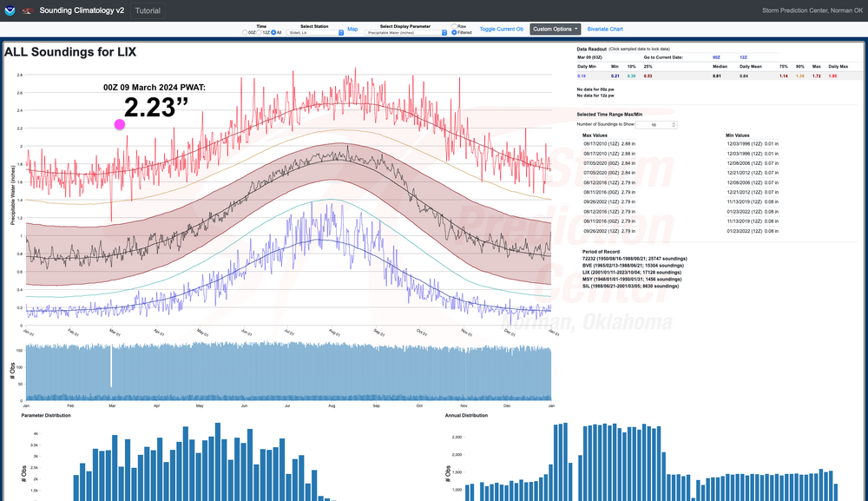Viewport: 868px width, 501px height.
Task: Click the 'ALL Soundings for LIX' chart title
Action: pos(70,52)
